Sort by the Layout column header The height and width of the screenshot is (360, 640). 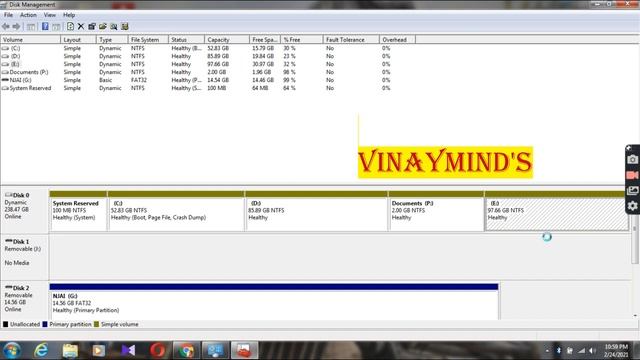(x=78, y=40)
